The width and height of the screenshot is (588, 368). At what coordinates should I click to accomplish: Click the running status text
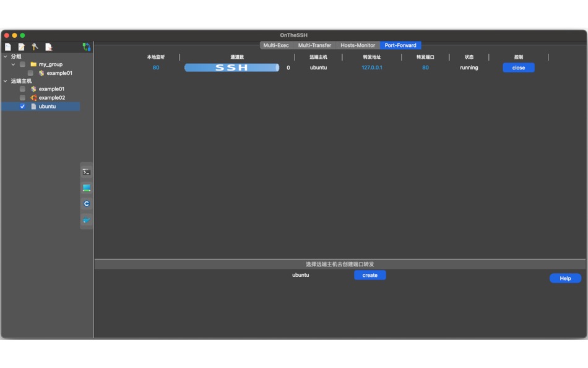tap(469, 68)
